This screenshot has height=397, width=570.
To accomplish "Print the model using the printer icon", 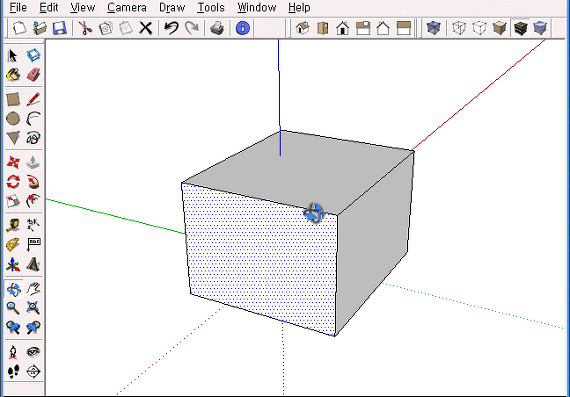I will point(217,28).
